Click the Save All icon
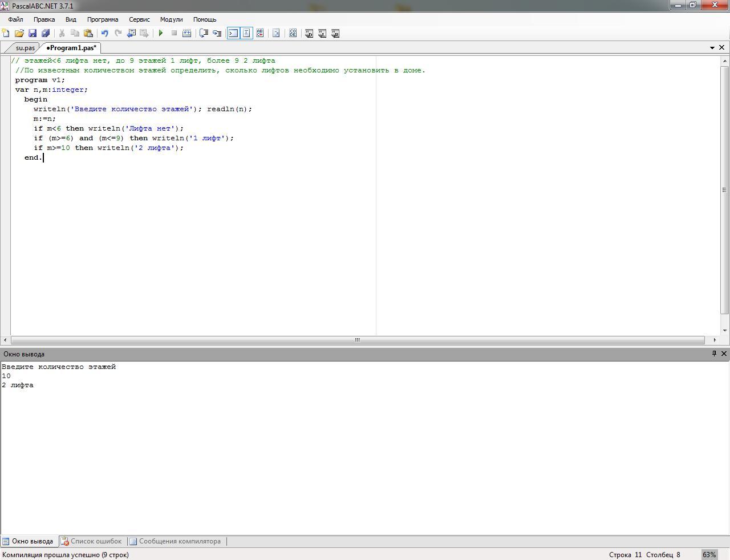This screenshot has width=730, height=560. (x=46, y=33)
